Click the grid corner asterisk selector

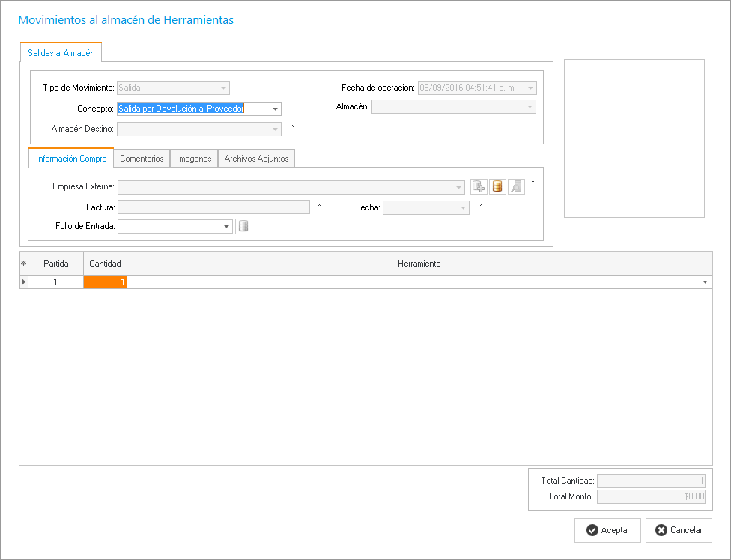(x=23, y=264)
